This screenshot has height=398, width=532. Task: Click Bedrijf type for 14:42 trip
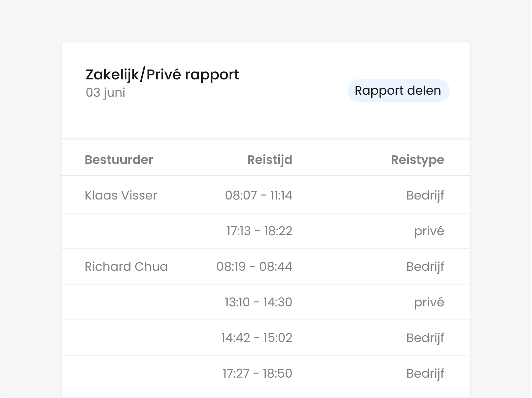[425, 338]
